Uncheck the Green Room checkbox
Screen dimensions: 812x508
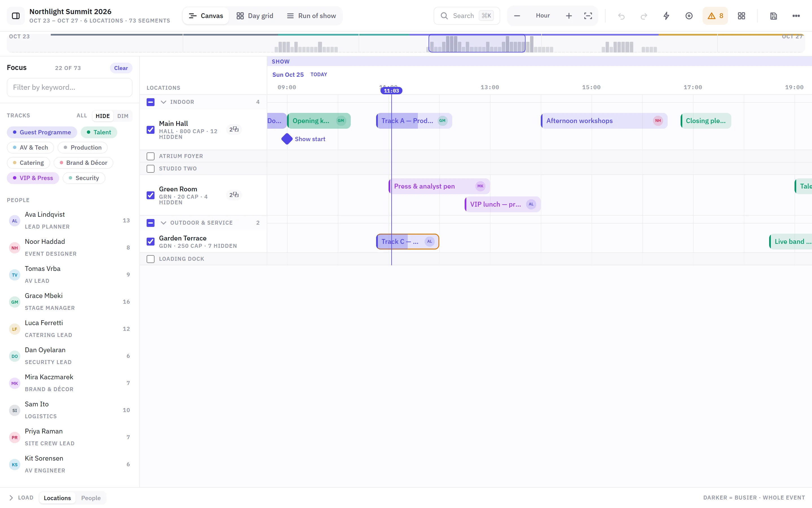(x=151, y=195)
